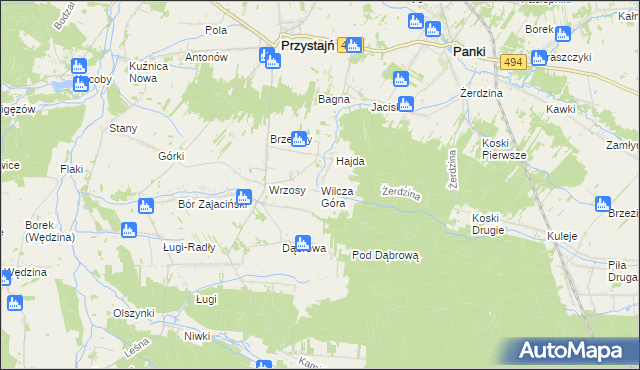The width and height of the screenshot is (640, 370).
Task: Click the 494 road shield east of Panki
Action: pyautogui.click(x=513, y=62)
